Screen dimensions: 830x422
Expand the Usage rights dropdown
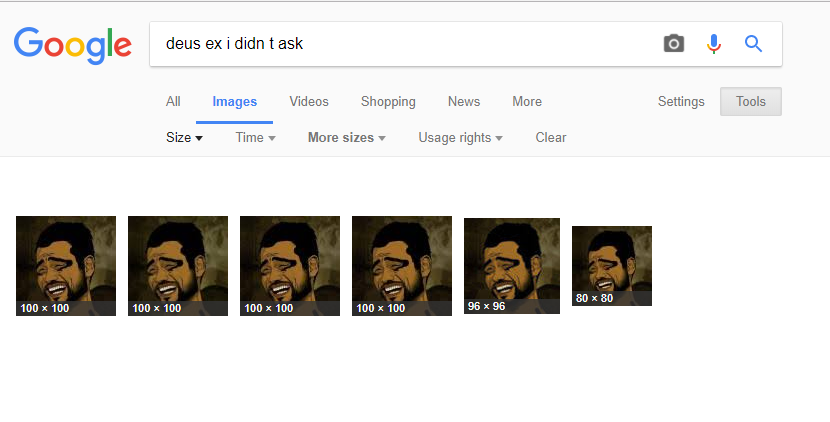pos(460,138)
